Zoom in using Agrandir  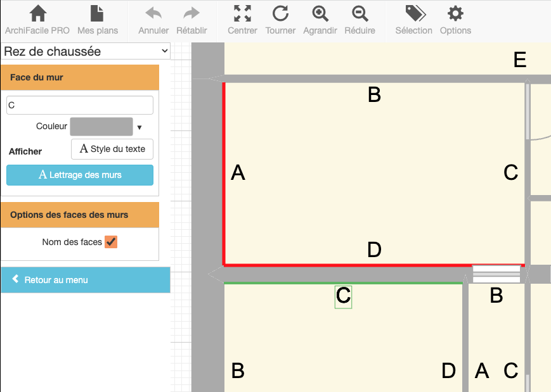[321, 14]
